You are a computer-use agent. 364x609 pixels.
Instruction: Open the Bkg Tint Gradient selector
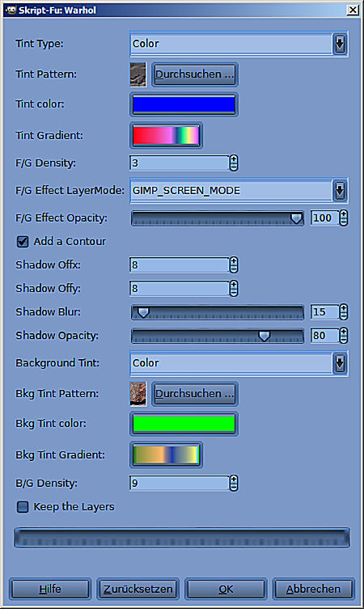tap(166, 455)
